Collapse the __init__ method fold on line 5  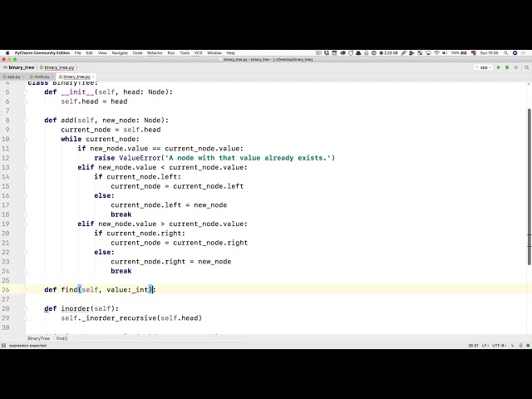25,92
